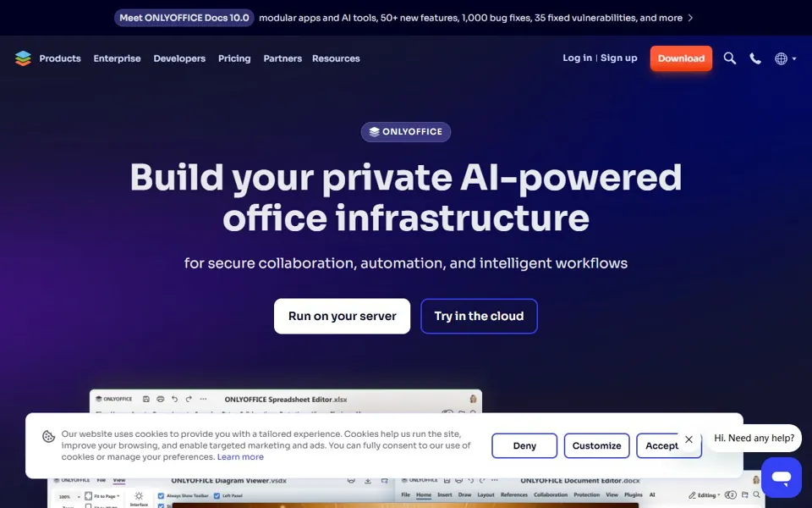Select the AI tab in Document Editor preview

coord(652,495)
